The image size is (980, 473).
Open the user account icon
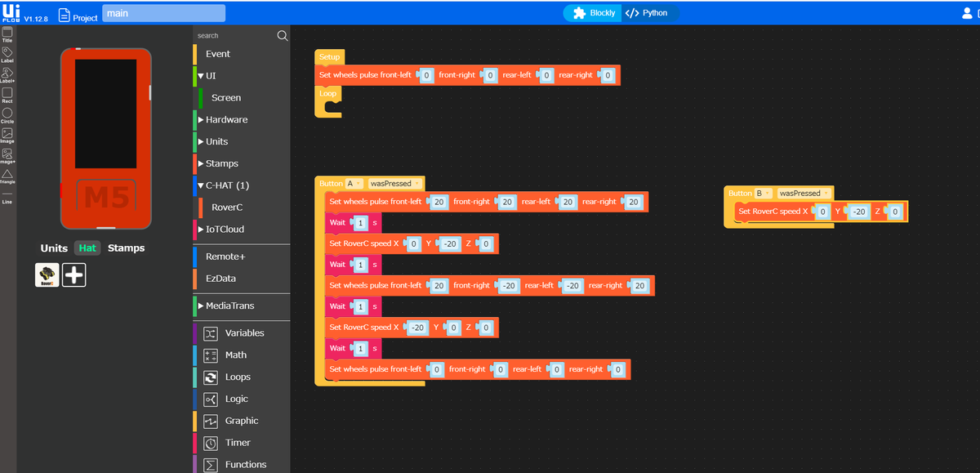point(969,12)
